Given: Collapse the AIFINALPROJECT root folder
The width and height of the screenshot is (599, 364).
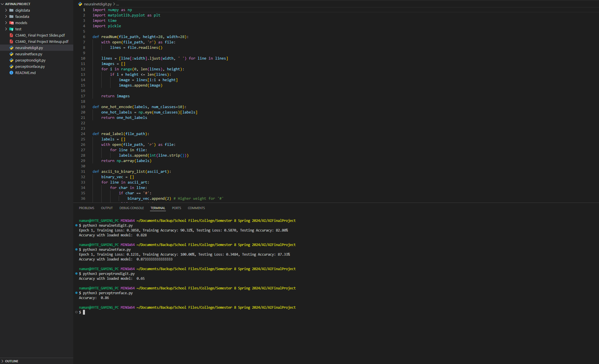Looking at the screenshot, I should point(2,4).
